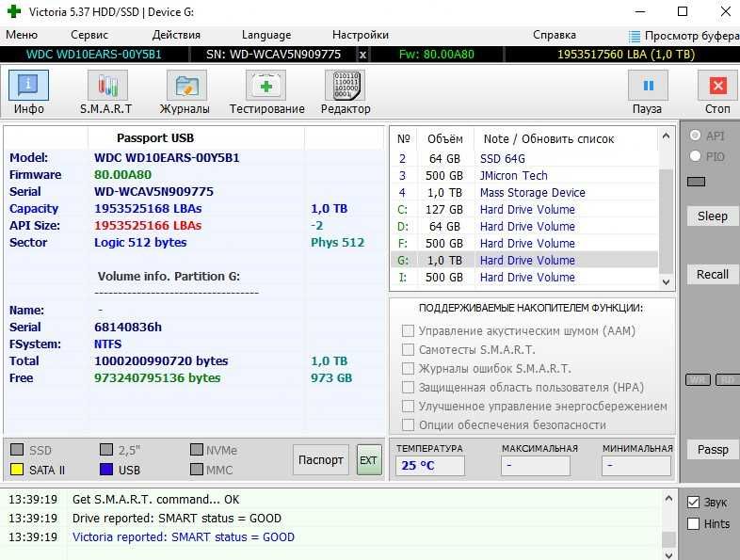Click the Просмотр буфера list icon
The height and width of the screenshot is (560, 740).
pyautogui.click(x=635, y=36)
